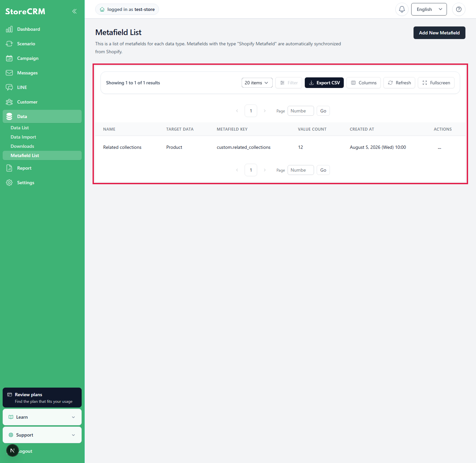Image resolution: width=476 pixels, height=463 pixels.
Task: Click the top pagination previous-page arrow
Action: 237,111
